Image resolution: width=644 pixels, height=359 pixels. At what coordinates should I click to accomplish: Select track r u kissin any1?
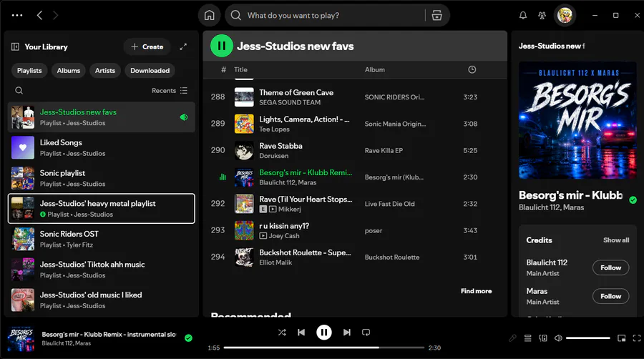point(355,230)
